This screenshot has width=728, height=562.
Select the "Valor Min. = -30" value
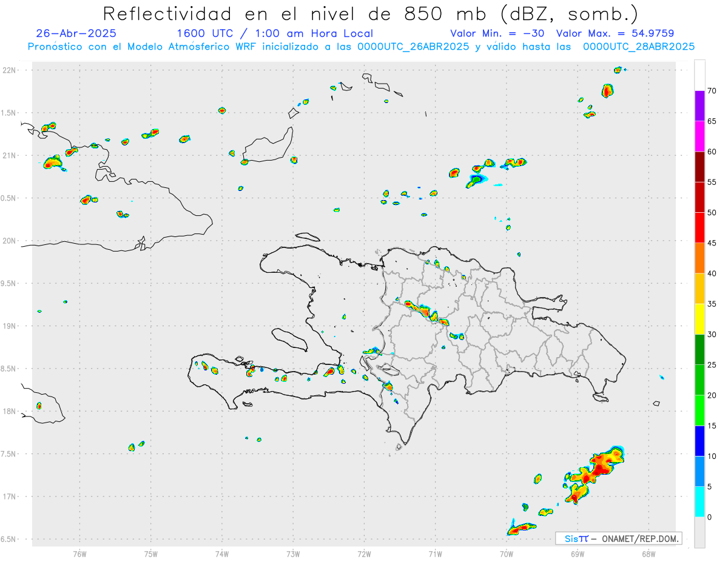point(497,33)
